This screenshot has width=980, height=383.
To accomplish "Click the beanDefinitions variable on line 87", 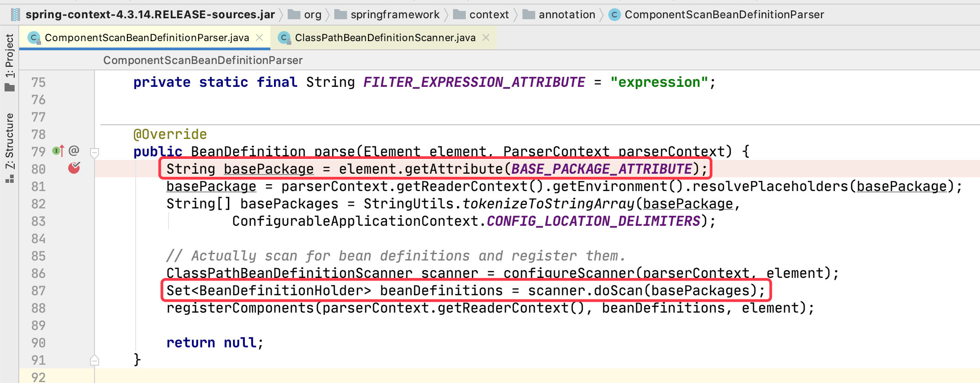I will click(441, 291).
